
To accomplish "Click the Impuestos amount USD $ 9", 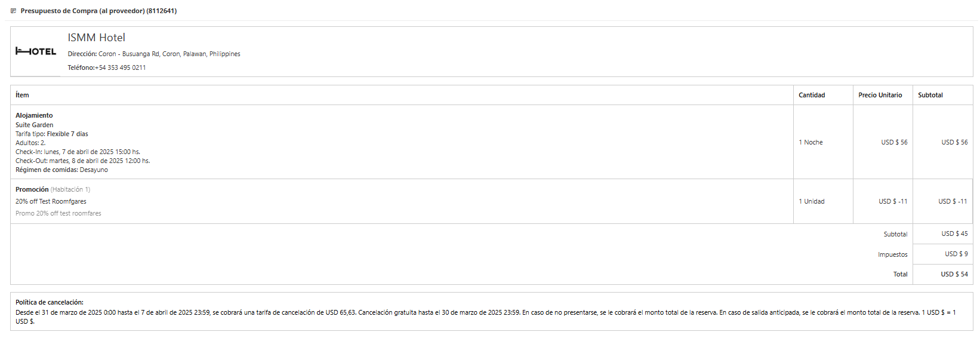I will (x=956, y=254).
